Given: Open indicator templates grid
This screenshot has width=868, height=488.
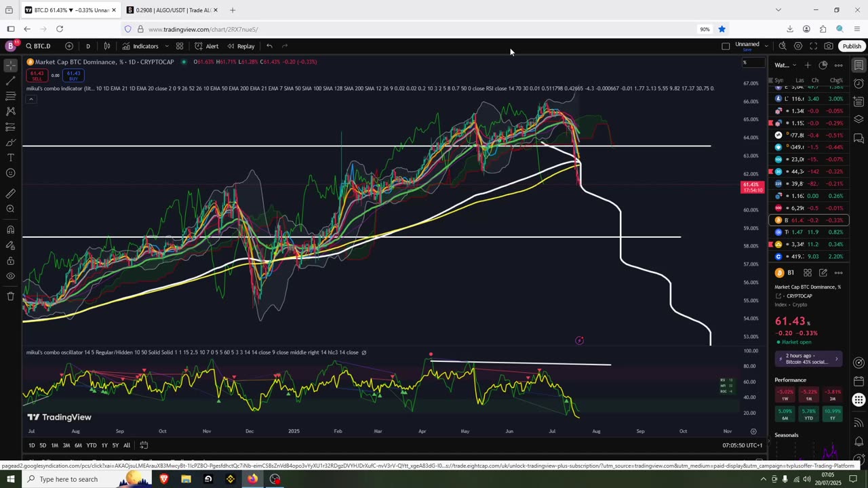Looking at the screenshot, I should point(180,46).
